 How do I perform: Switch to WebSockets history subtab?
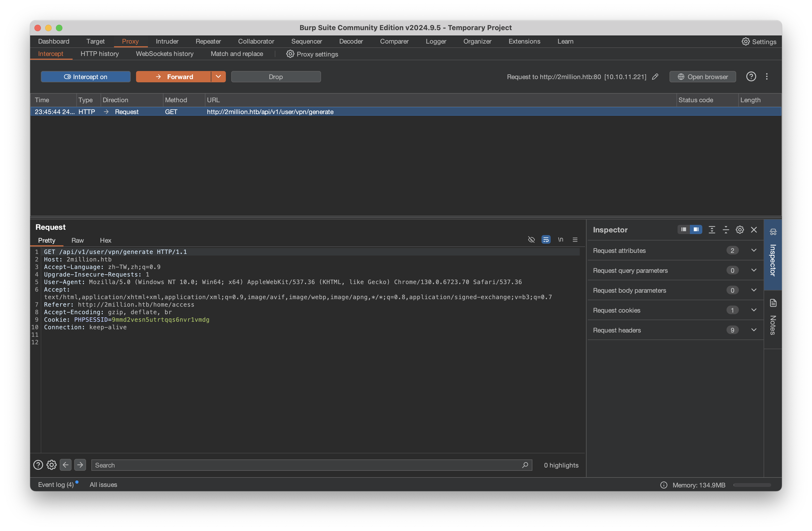pos(165,54)
